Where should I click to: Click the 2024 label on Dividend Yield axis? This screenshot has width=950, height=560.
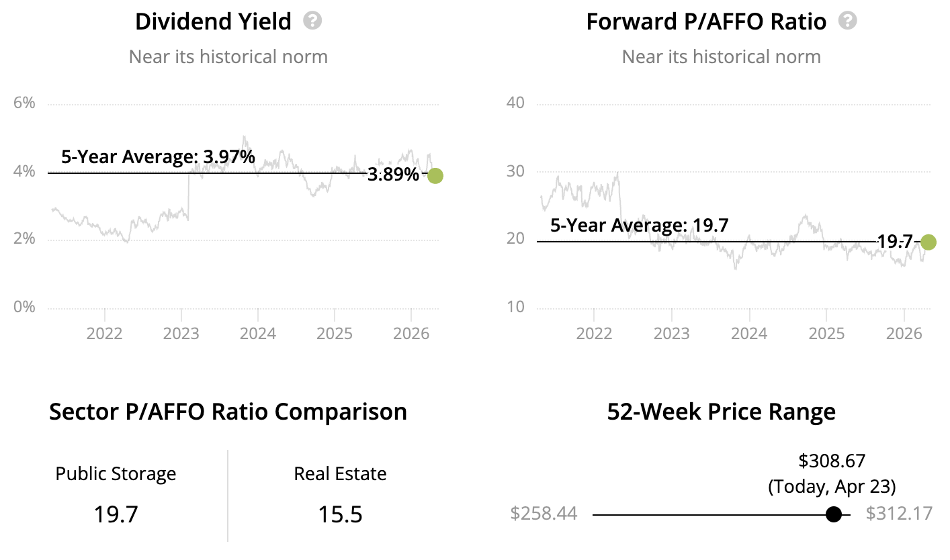coord(258,333)
